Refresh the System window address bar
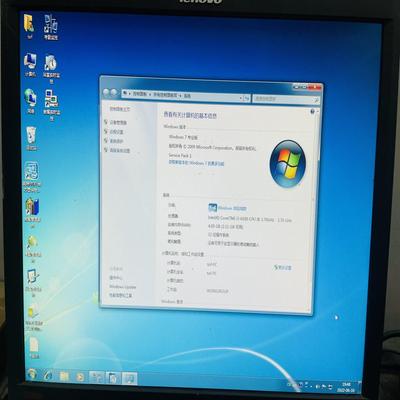The height and width of the screenshot is (400, 400). (x=247, y=98)
